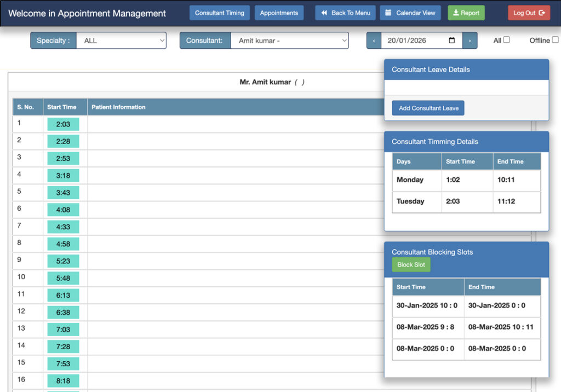This screenshot has width=561, height=392.
Task: Open the Consultant dropdown list
Action: 289,41
